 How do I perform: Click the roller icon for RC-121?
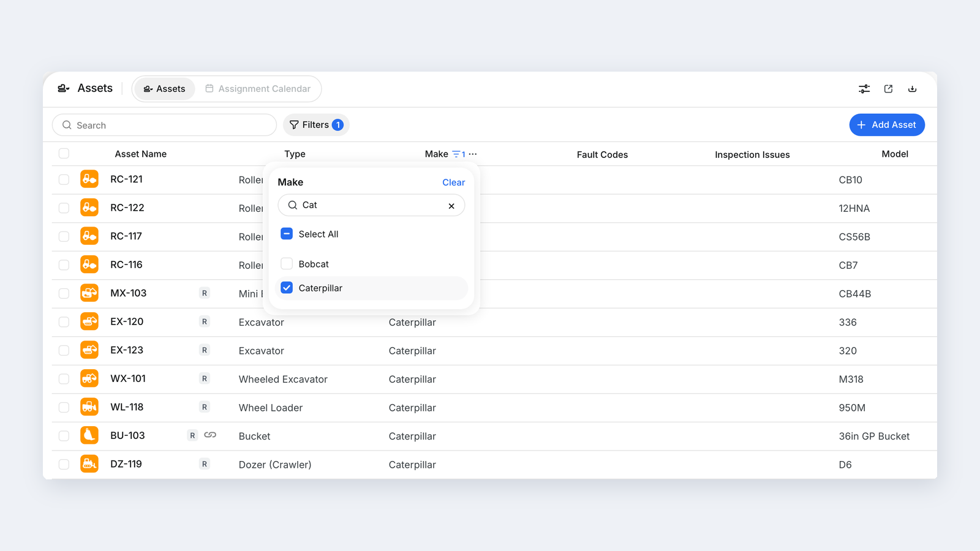coord(89,179)
